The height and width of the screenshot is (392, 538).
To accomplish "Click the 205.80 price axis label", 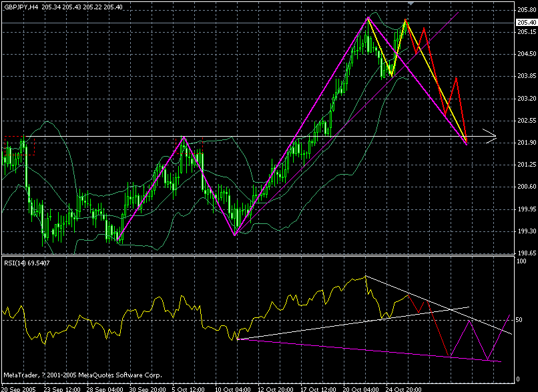I will 527,10.
